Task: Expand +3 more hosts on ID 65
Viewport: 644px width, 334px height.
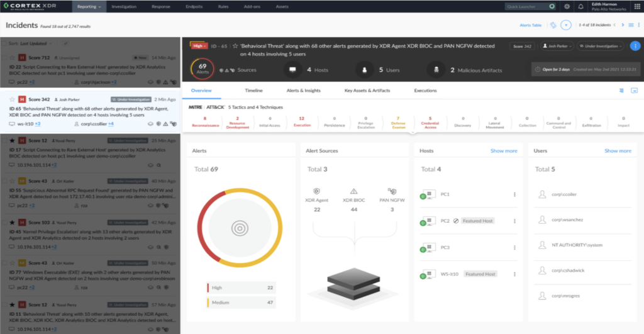Action: [38, 124]
